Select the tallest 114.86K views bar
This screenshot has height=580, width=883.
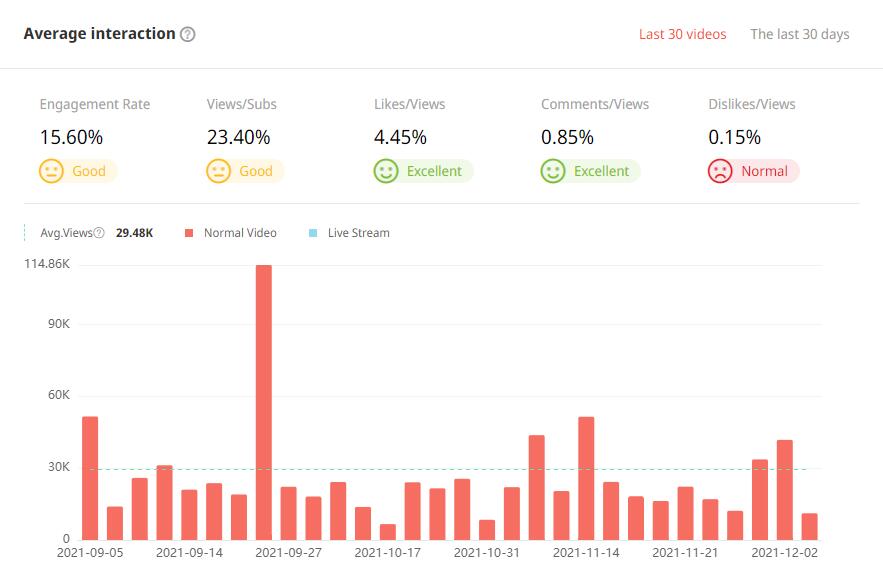click(x=264, y=402)
